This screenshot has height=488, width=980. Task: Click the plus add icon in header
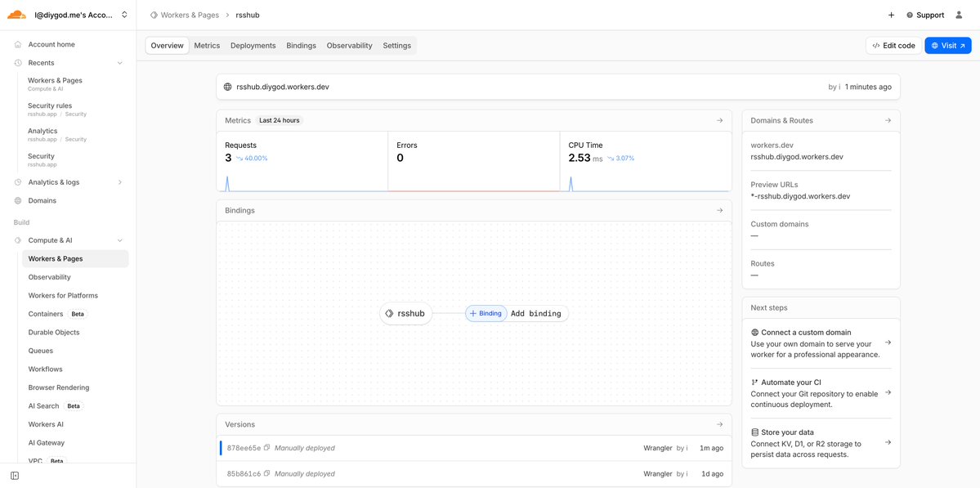(891, 15)
